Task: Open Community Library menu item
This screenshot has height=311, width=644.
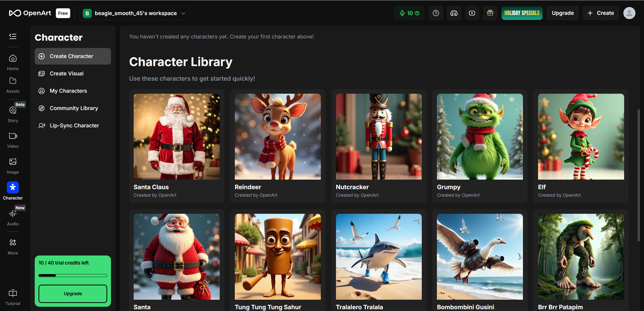Action: coord(73,108)
